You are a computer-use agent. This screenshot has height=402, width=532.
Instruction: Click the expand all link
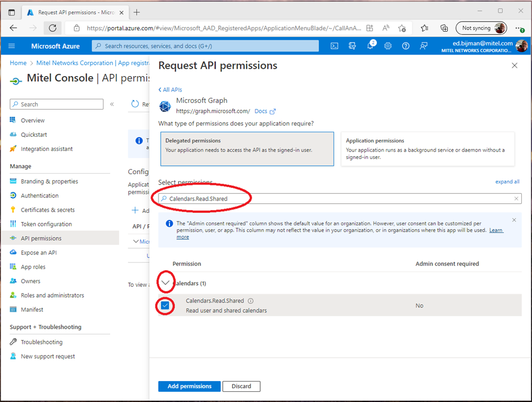point(507,182)
